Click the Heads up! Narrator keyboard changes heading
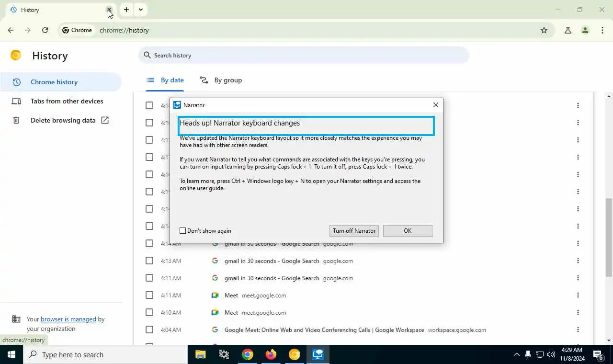Image resolution: width=613 pixels, height=364 pixels. tap(239, 123)
